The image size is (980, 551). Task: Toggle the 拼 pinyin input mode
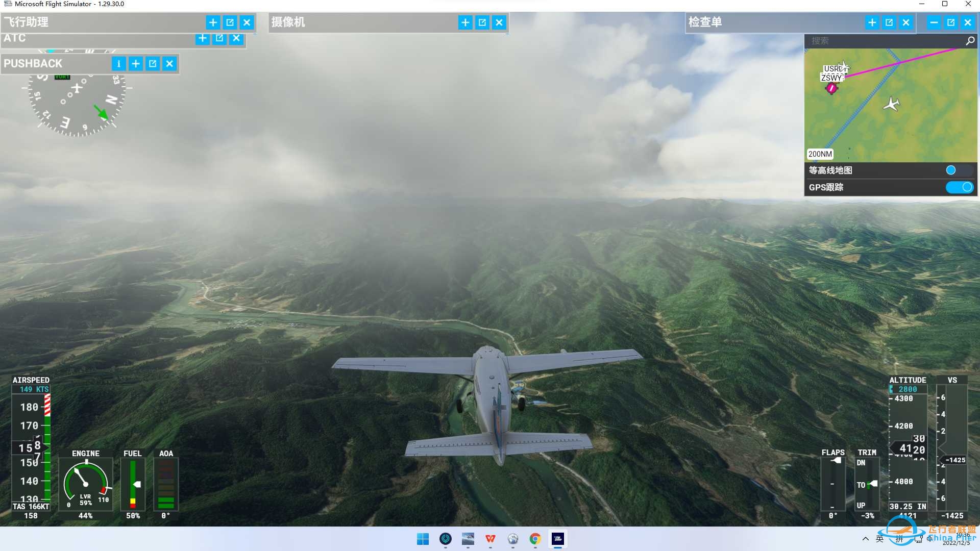tap(899, 539)
